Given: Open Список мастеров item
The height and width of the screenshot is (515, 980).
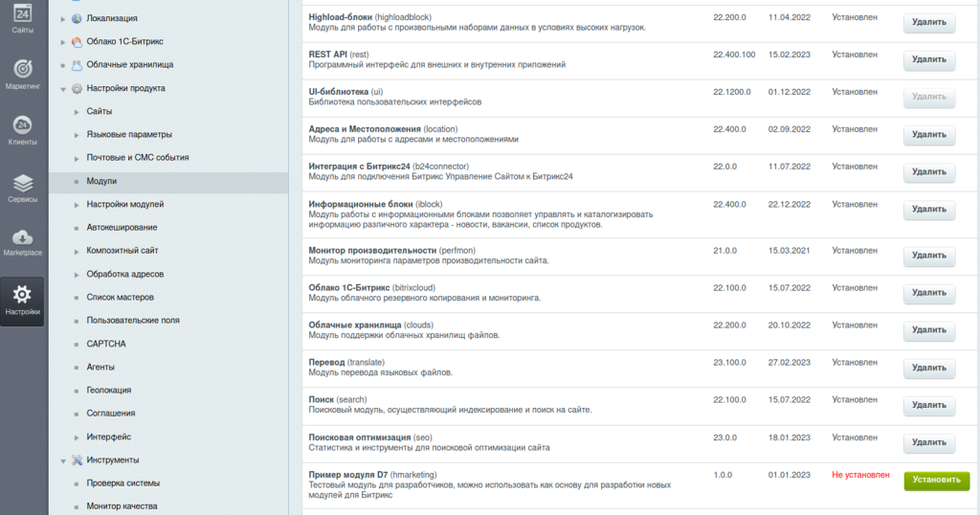Looking at the screenshot, I should pos(120,298).
